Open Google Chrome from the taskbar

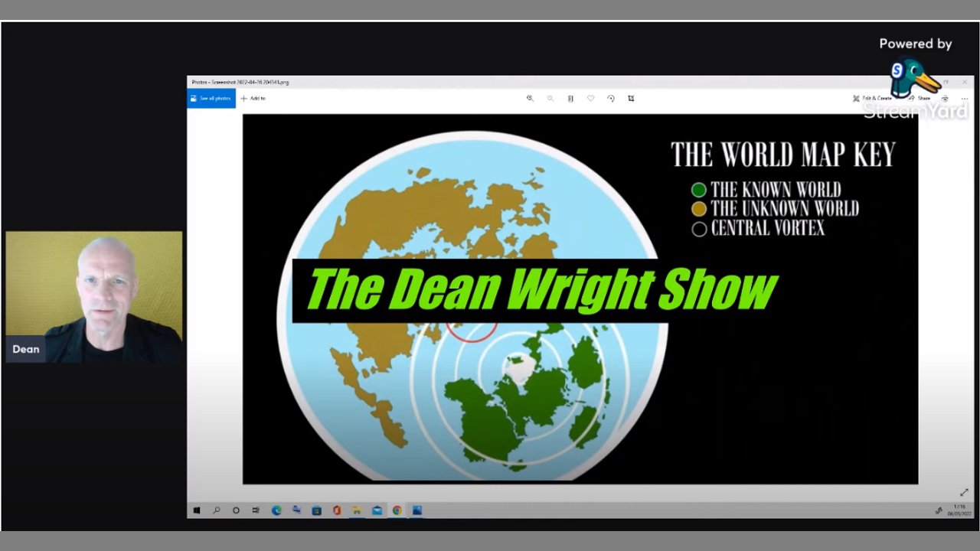pos(397,510)
